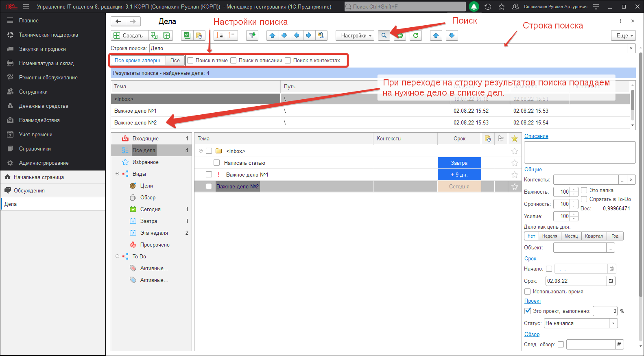Click the magnifier search button in toolbar
644x356 pixels.
click(384, 35)
